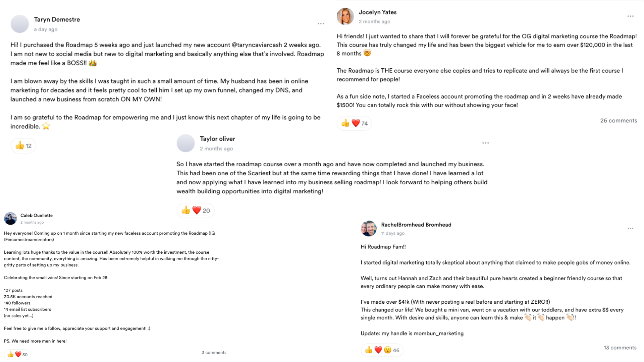
Task: Open three-dot menu on Jocelyn Yates' post
Action: point(630,16)
